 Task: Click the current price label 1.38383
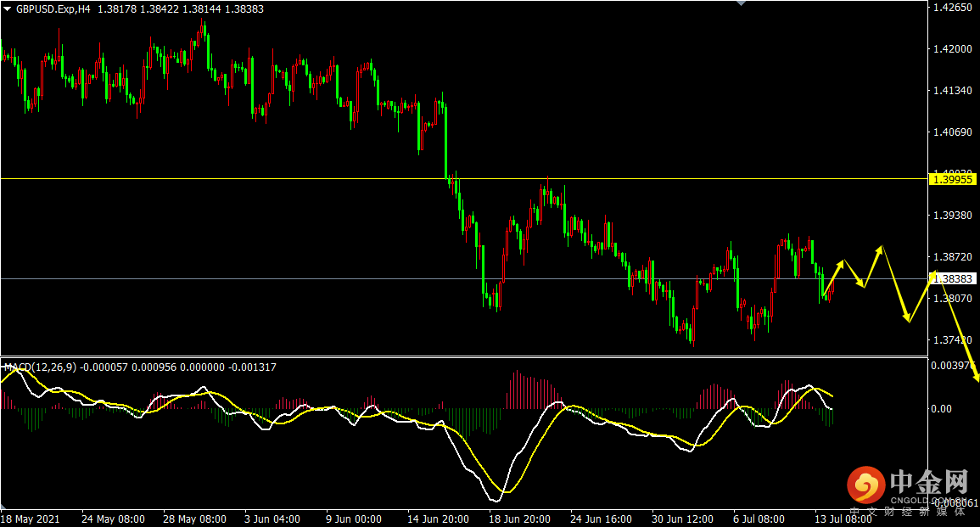(x=952, y=278)
